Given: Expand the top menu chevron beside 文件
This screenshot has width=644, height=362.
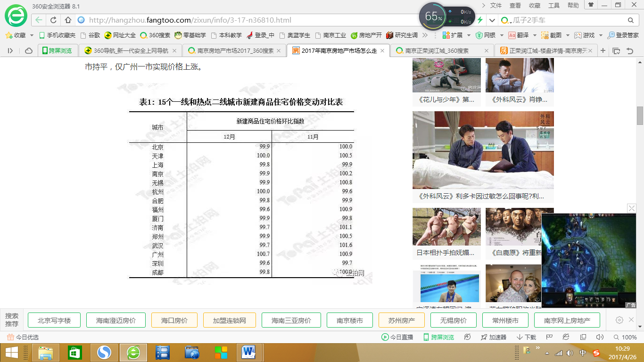Looking at the screenshot, I should (483, 5).
